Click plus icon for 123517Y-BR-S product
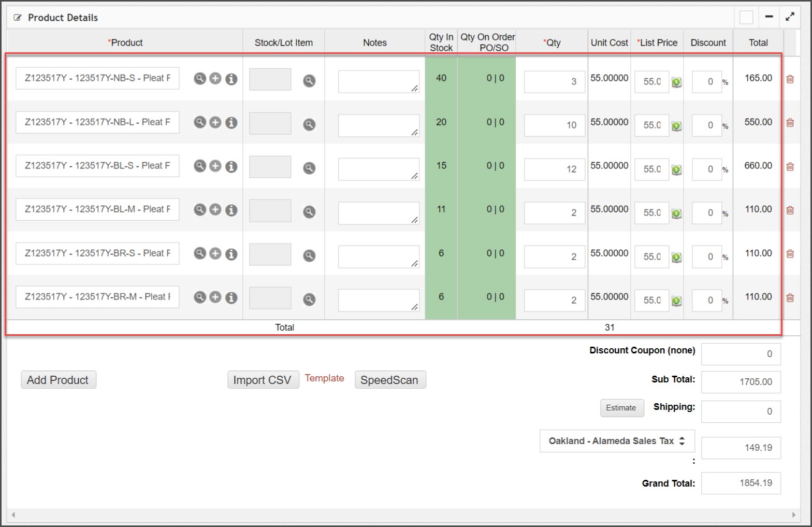 (215, 253)
